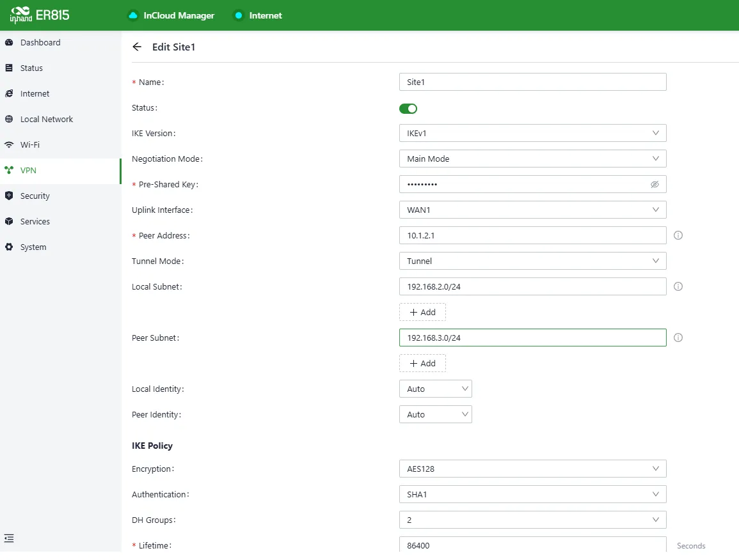Image resolution: width=739 pixels, height=560 pixels.
Task: Click the Internet browser icon in sidebar
Action: [x=9, y=93]
